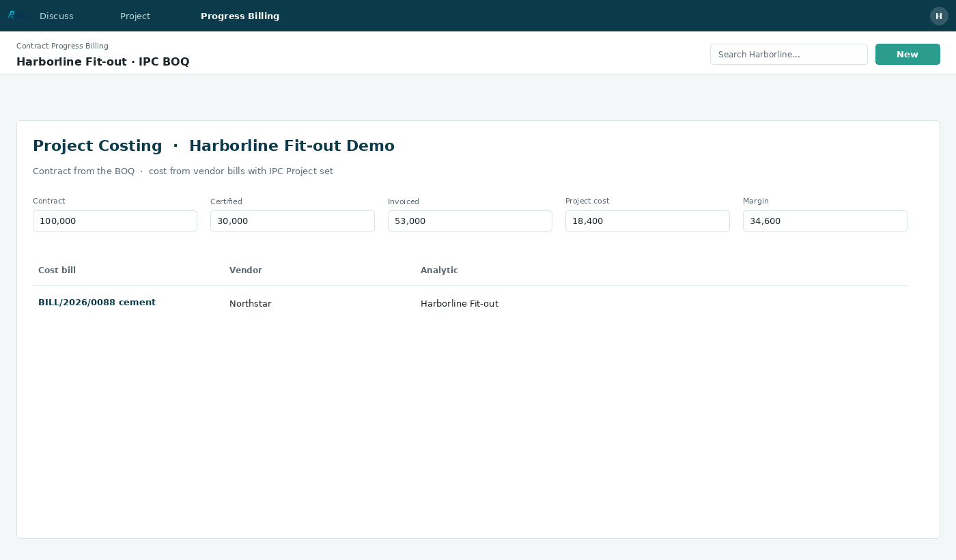
Task: Click the Cost bill column header
Action: point(57,270)
